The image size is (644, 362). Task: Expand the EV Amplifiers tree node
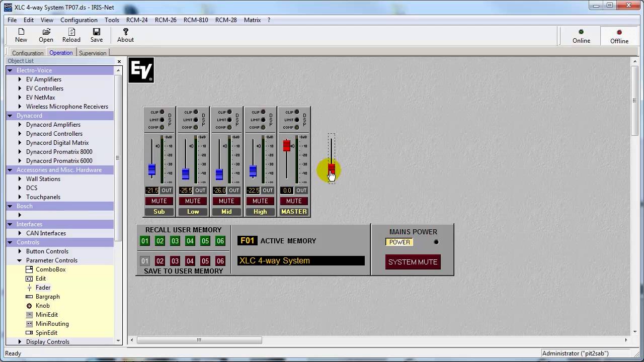[x=20, y=79]
